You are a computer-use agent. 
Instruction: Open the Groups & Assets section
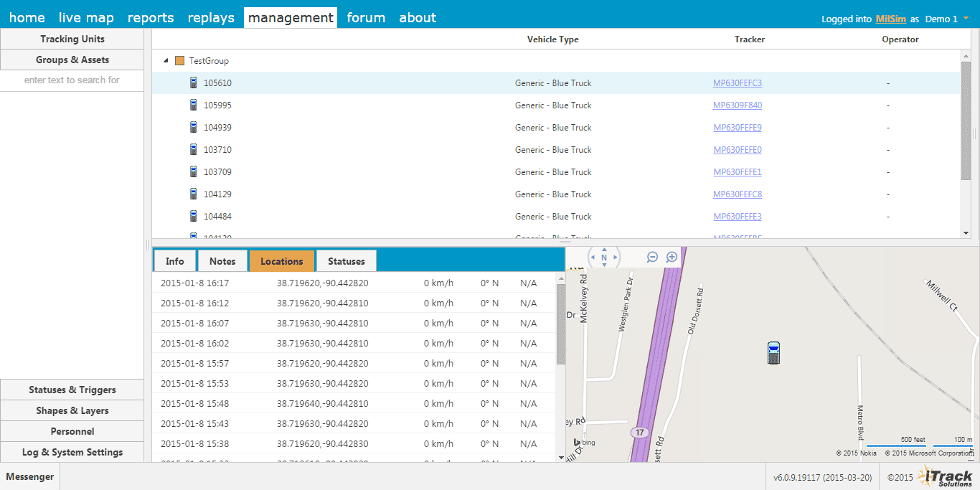point(72,60)
